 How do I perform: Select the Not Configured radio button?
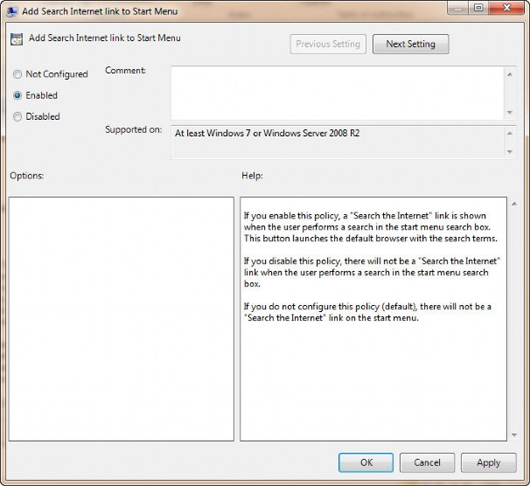click(x=17, y=74)
